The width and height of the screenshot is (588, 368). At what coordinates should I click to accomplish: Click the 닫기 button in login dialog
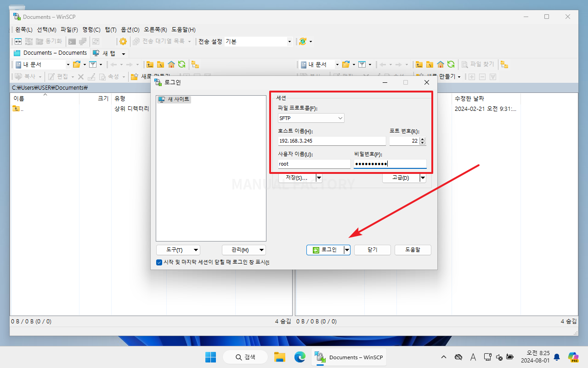point(373,250)
